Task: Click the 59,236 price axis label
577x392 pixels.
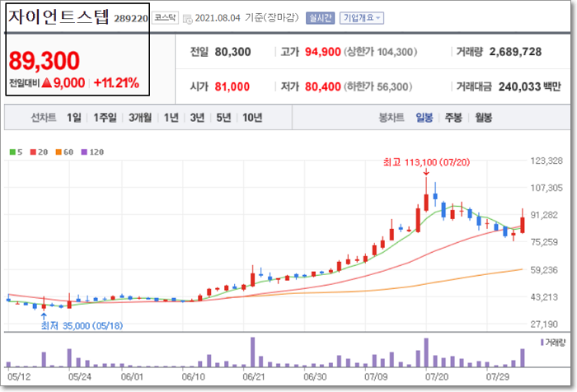Action: pos(544,270)
